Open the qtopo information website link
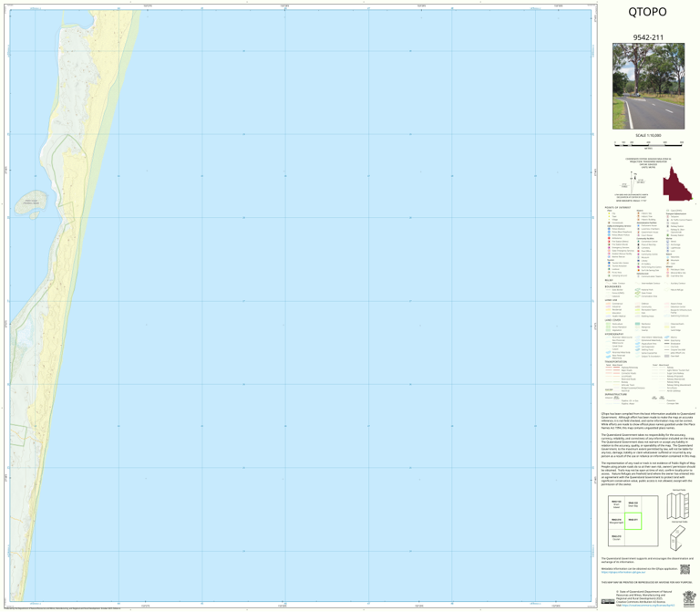 pyautogui.click(x=623, y=572)
